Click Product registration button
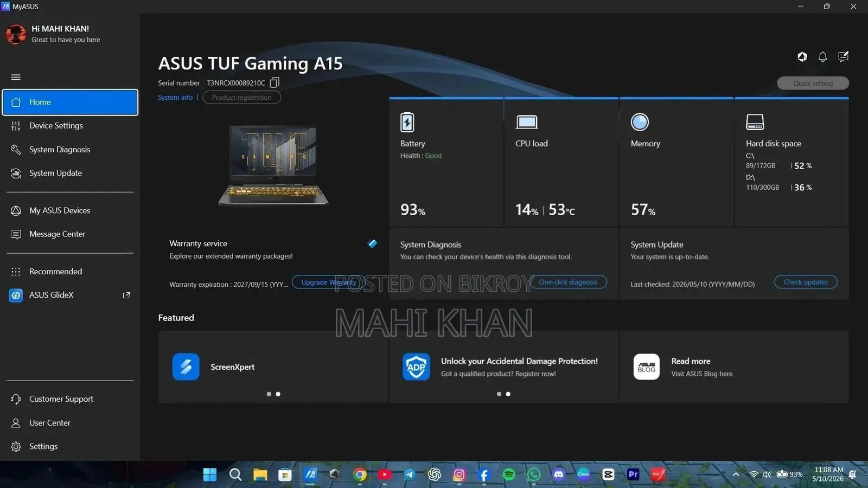 pos(241,98)
